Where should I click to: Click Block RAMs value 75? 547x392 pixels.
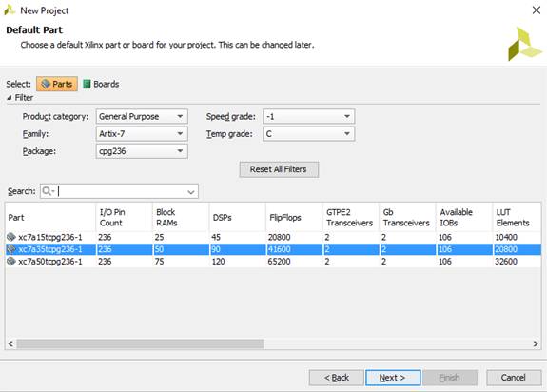tap(160, 262)
